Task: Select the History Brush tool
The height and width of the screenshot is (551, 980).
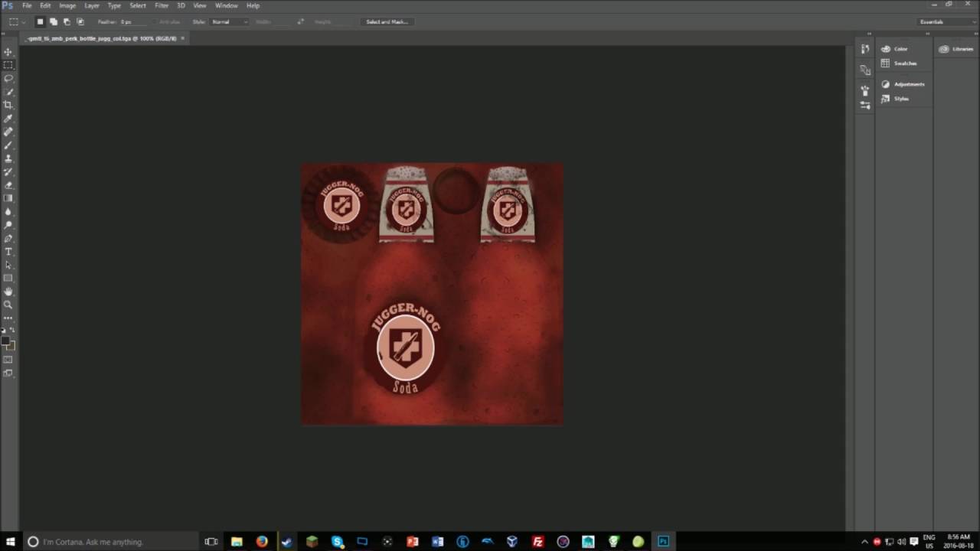Action: 8,171
